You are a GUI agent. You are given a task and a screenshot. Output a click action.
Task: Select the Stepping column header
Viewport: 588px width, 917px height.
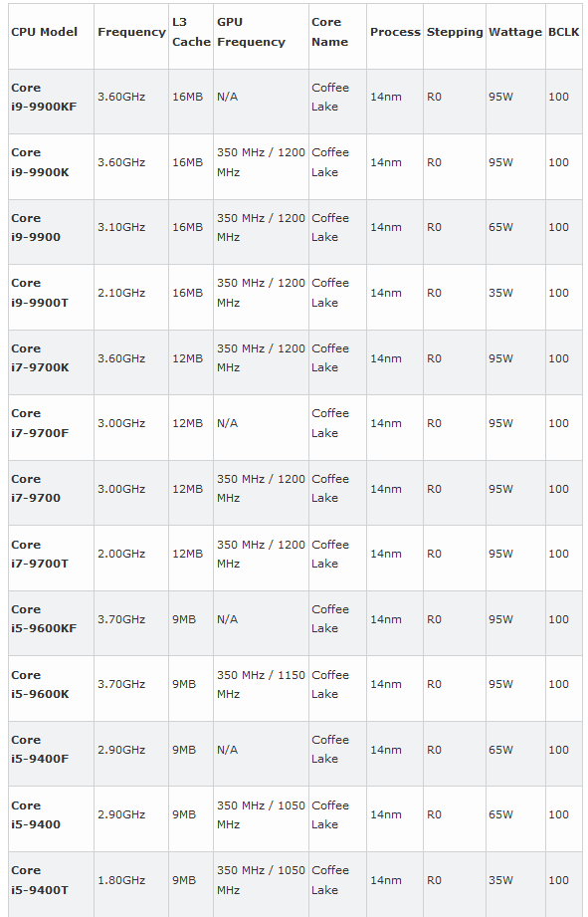pyautogui.click(x=455, y=32)
